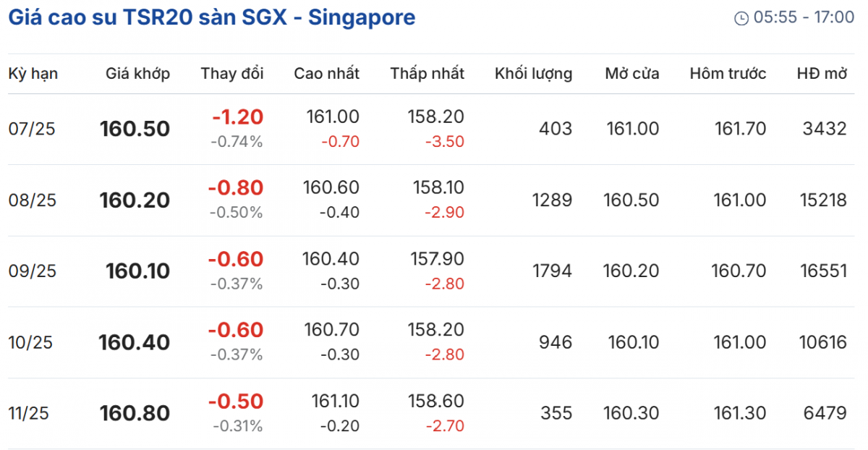Click the HĐ mở column header

coord(822,73)
